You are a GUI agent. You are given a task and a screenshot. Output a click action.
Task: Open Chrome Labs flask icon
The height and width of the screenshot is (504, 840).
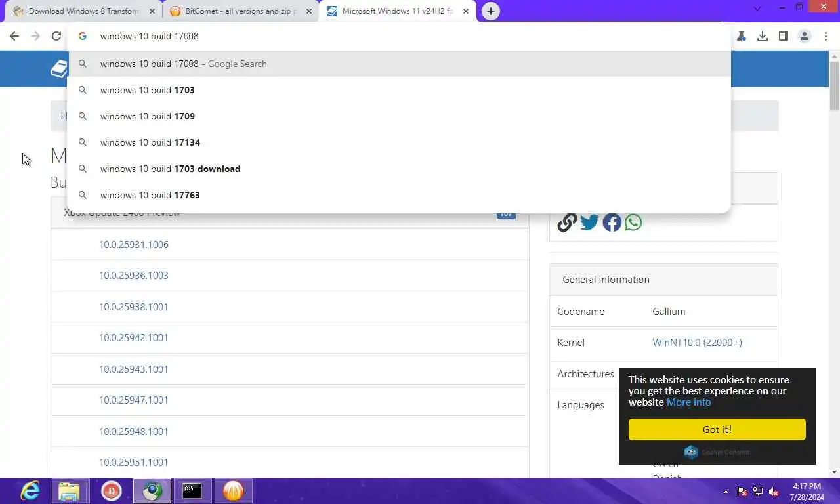[x=742, y=36]
